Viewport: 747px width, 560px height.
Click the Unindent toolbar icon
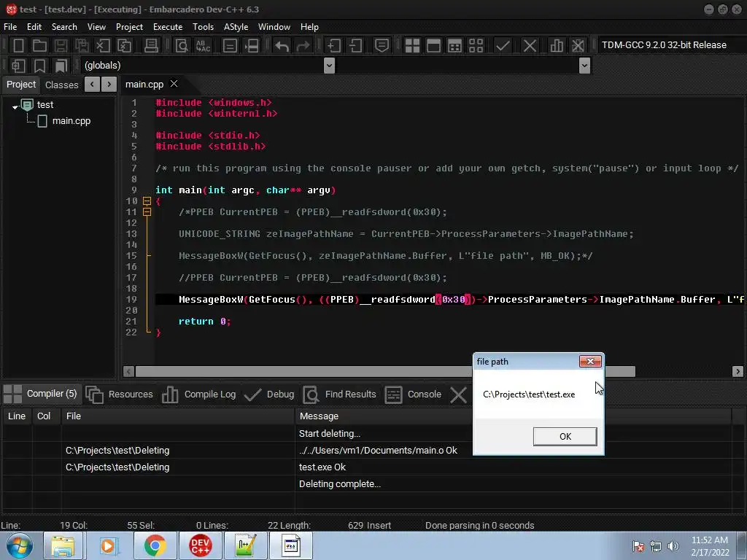pos(355,46)
